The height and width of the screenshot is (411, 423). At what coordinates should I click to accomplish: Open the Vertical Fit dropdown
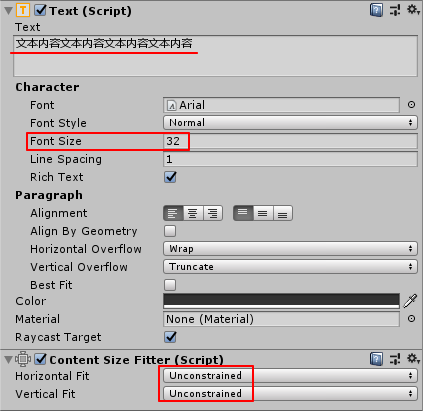[290, 394]
